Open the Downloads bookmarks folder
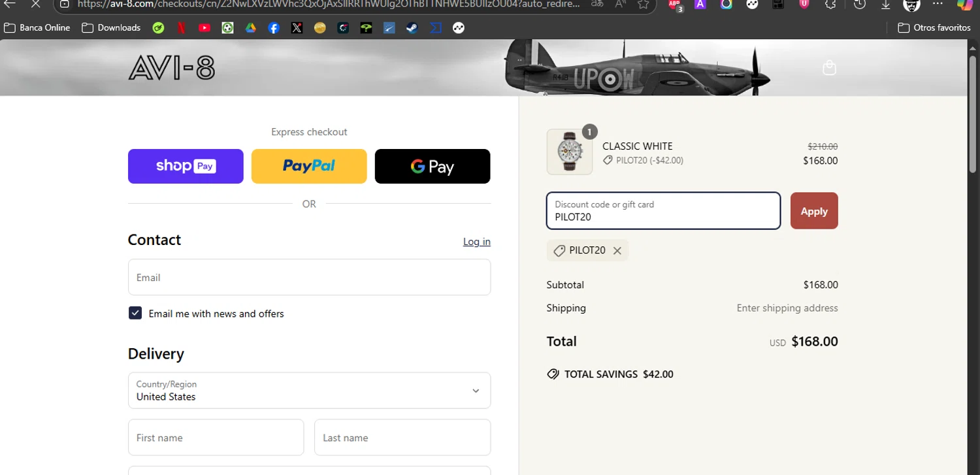Image resolution: width=980 pixels, height=475 pixels. tap(111, 28)
